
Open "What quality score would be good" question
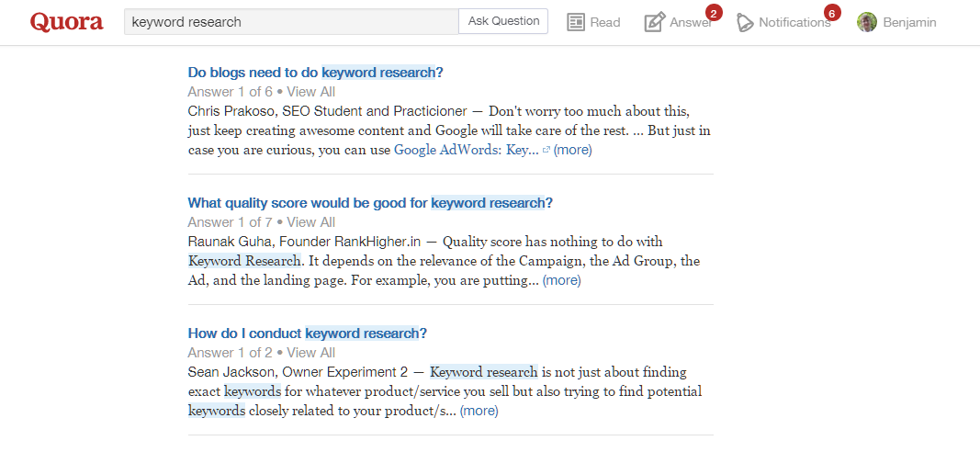click(x=371, y=203)
